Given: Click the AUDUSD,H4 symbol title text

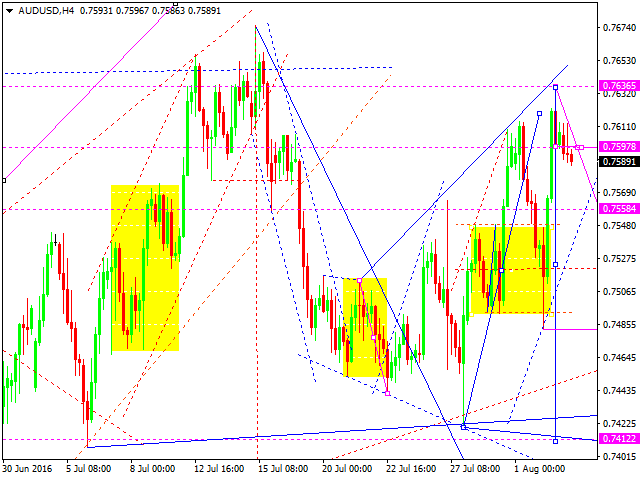Looking at the screenshot, I should [46, 11].
